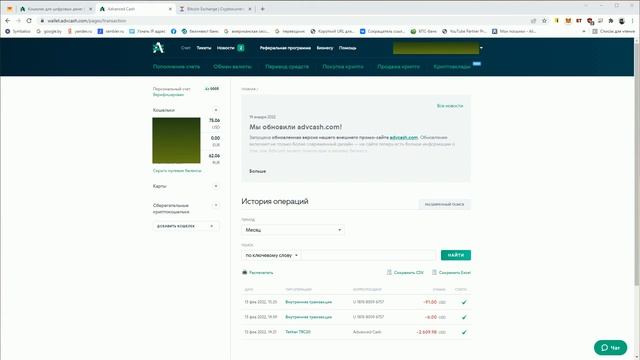This screenshot has width=640, height=360.
Task: Click the browser address bar URL
Action: coord(87,20)
